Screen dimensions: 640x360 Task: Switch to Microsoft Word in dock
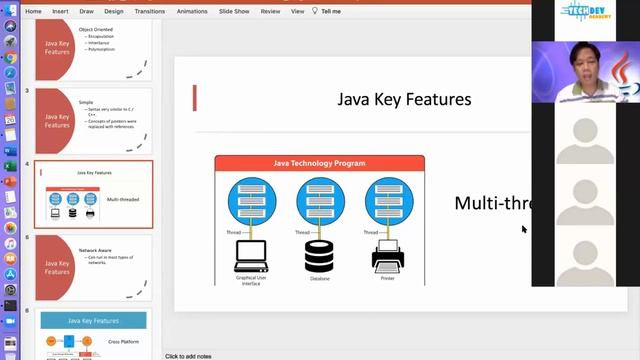point(10,151)
